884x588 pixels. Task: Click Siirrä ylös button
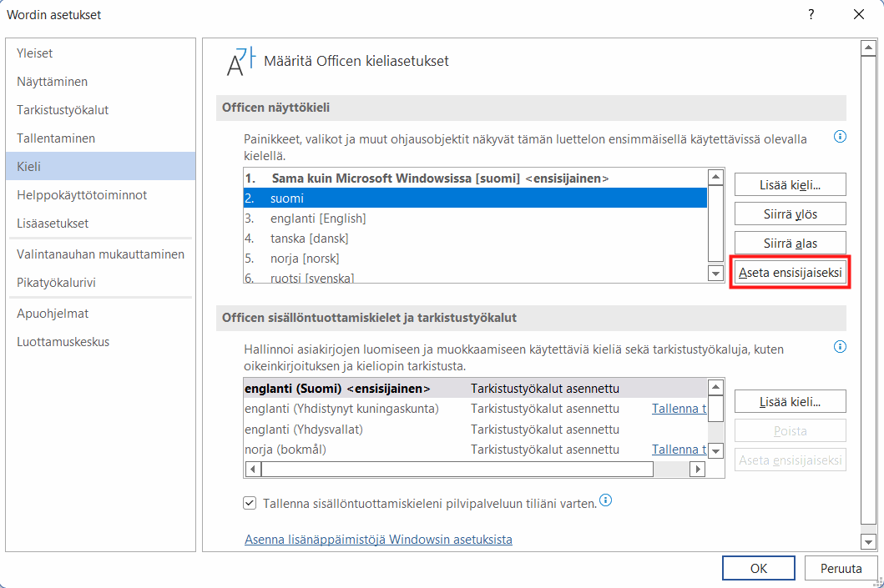790,214
